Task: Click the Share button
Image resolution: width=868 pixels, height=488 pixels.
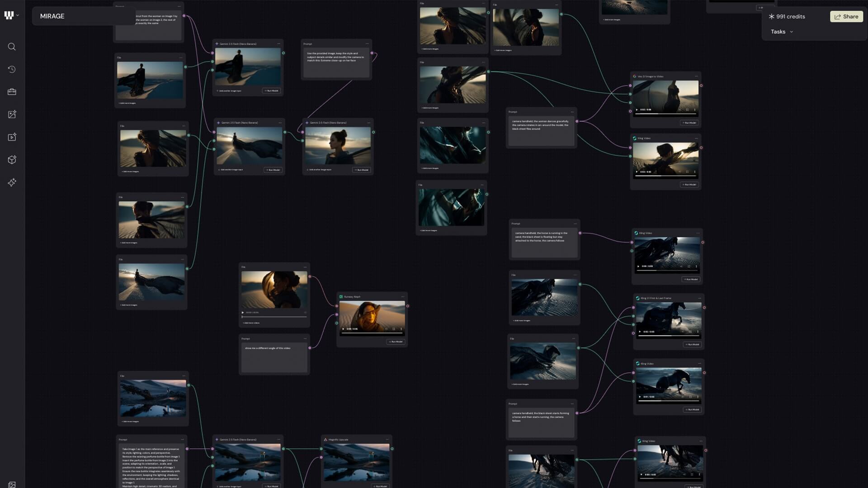Action: point(846,16)
